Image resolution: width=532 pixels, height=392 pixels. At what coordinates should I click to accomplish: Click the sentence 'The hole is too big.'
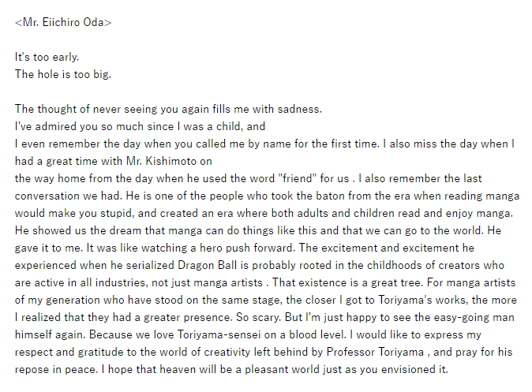63,74
